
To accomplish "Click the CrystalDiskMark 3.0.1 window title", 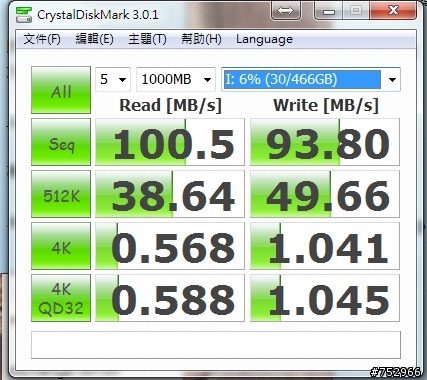I will coord(98,15).
